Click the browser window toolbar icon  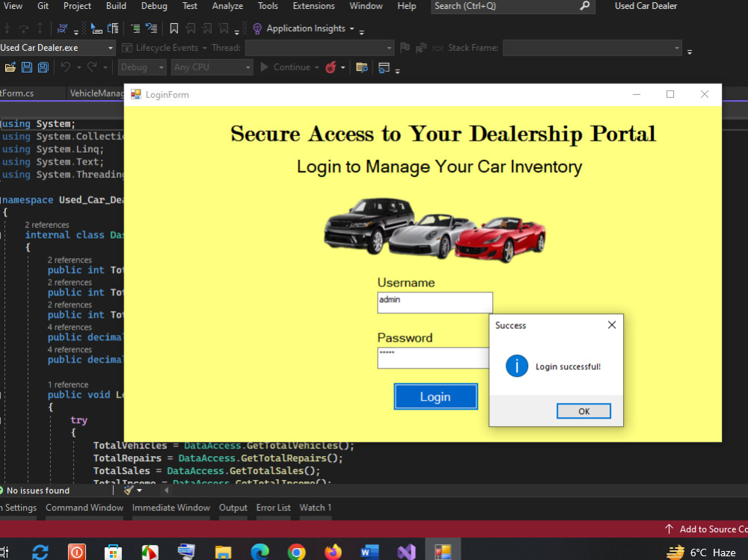coord(384,67)
